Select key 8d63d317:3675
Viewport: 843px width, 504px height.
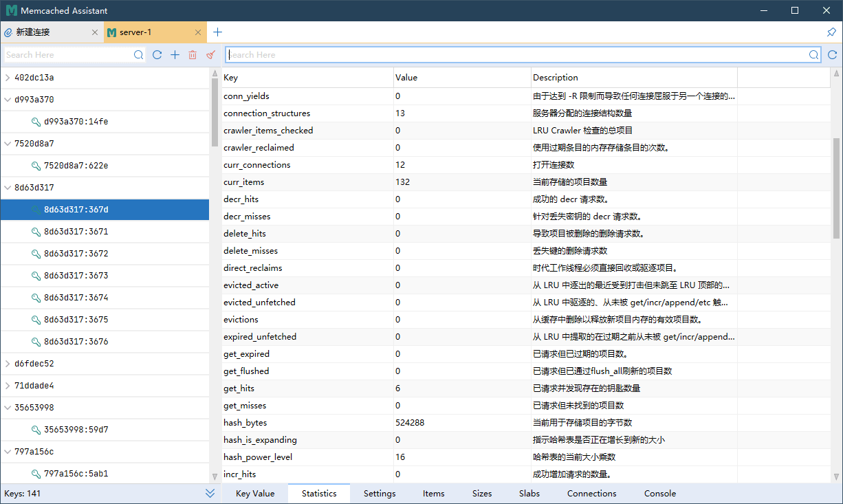point(105,320)
